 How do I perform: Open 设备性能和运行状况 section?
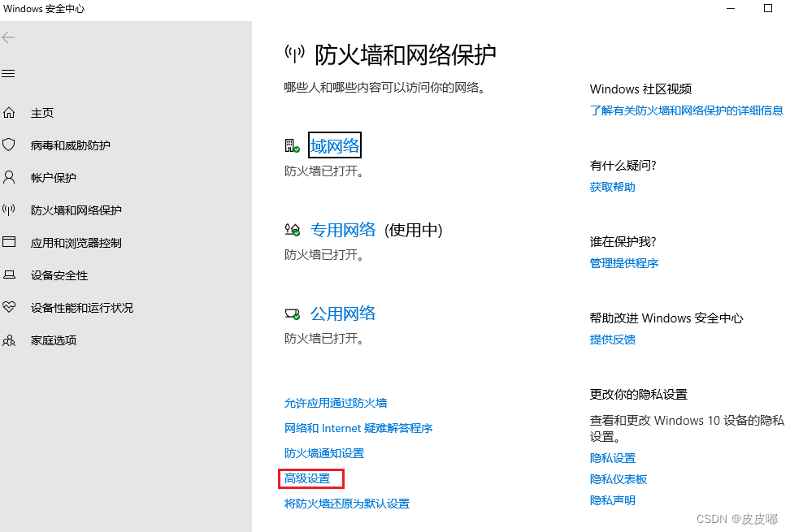click(x=82, y=308)
